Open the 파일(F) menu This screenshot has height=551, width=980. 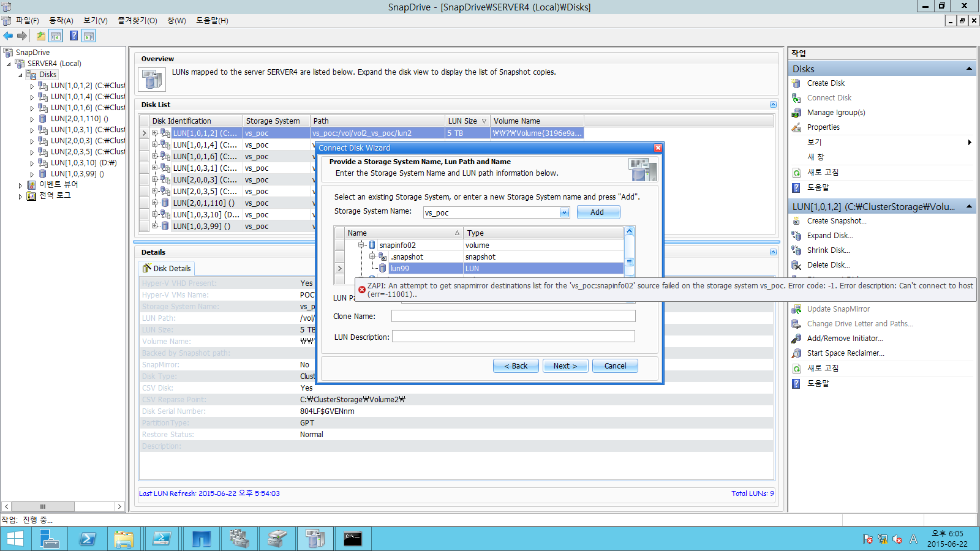(27, 21)
